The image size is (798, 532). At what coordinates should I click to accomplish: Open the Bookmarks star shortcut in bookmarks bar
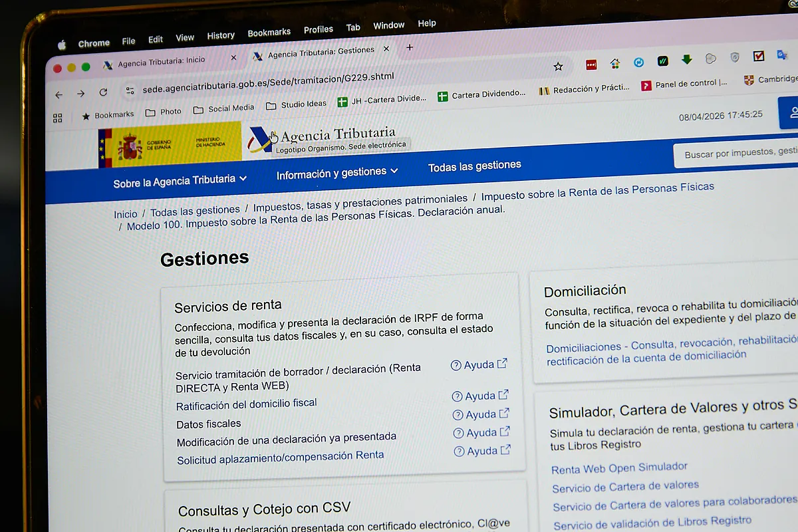point(108,115)
